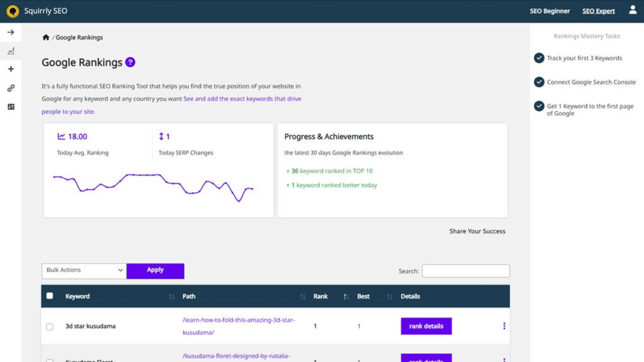This screenshot has width=644, height=362.
Task: Click the Apply button
Action: (x=155, y=270)
